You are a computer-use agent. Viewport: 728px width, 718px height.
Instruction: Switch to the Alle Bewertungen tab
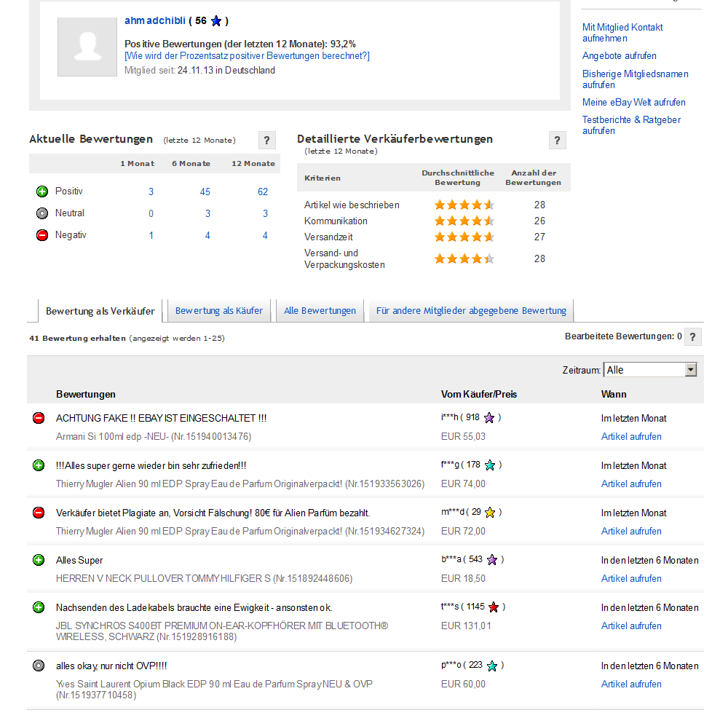[x=320, y=311]
